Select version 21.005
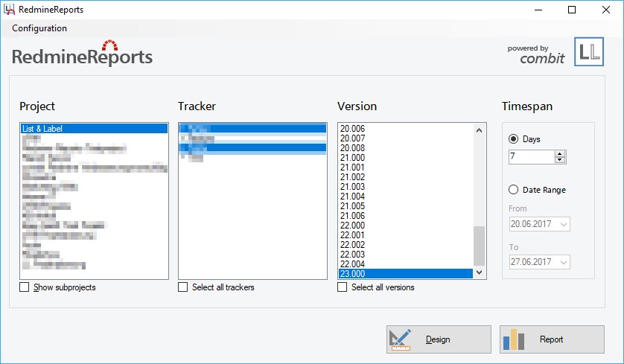The image size is (624, 364). [406, 205]
